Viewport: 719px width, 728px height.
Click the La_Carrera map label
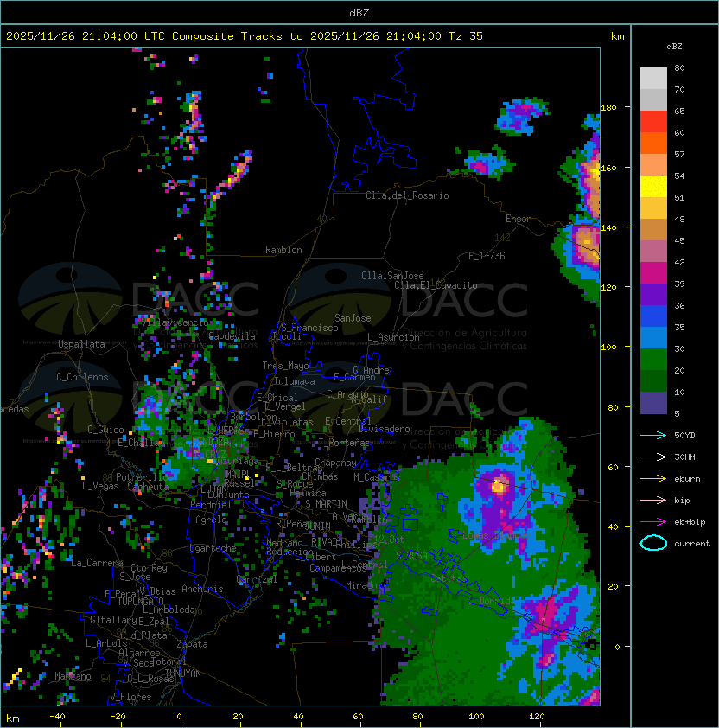(x=97, y=563)
